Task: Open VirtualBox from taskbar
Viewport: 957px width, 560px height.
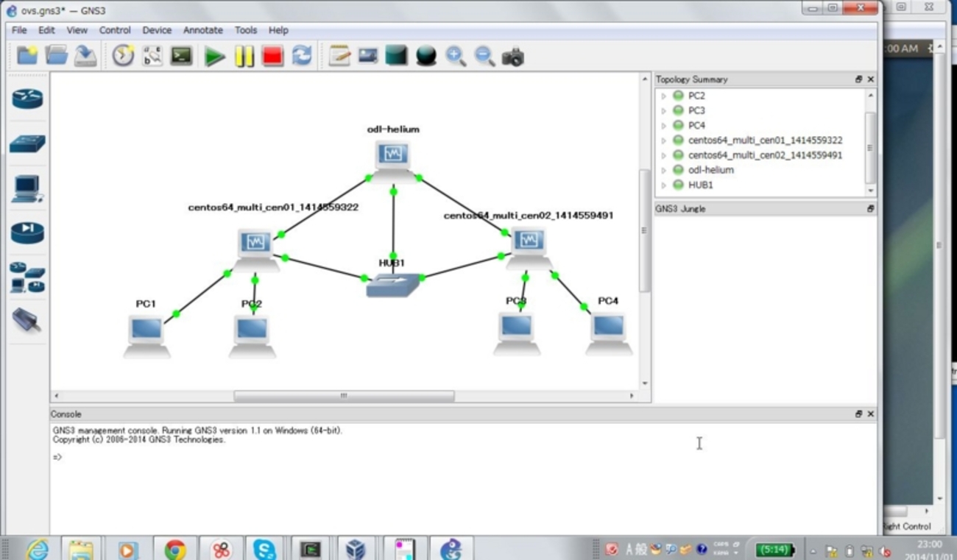Action: (x=356, y=549)
